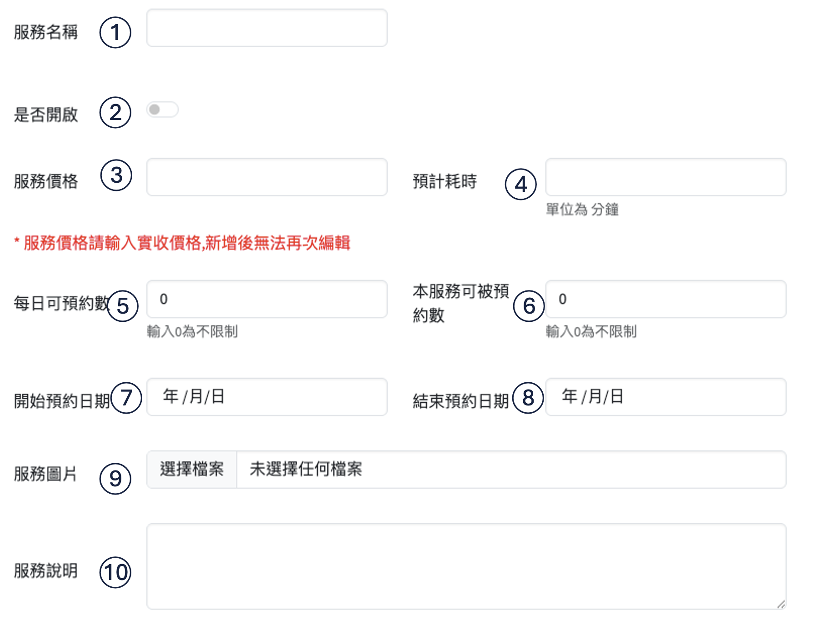Screen dimensions: 840x630
Task: Click the circled number 4 marker
Action: coord(521,184)
